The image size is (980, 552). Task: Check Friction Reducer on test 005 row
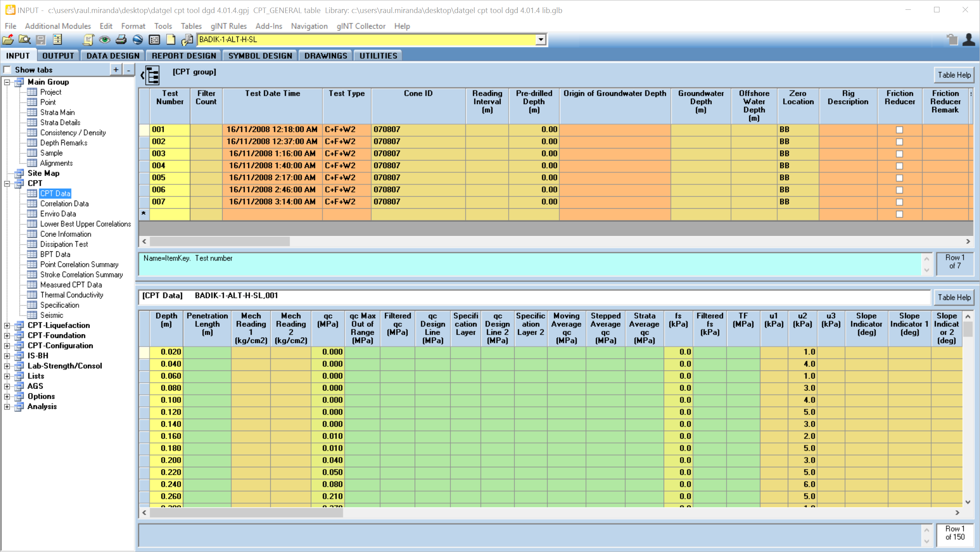(x=899, y=177)
